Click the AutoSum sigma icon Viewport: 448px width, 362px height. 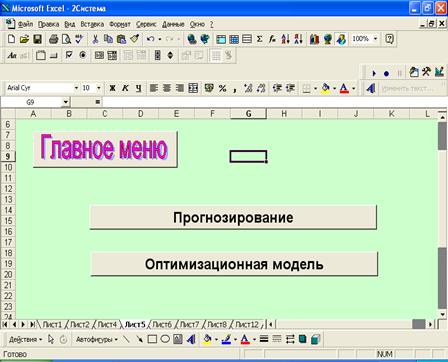[x=259, y=39]
